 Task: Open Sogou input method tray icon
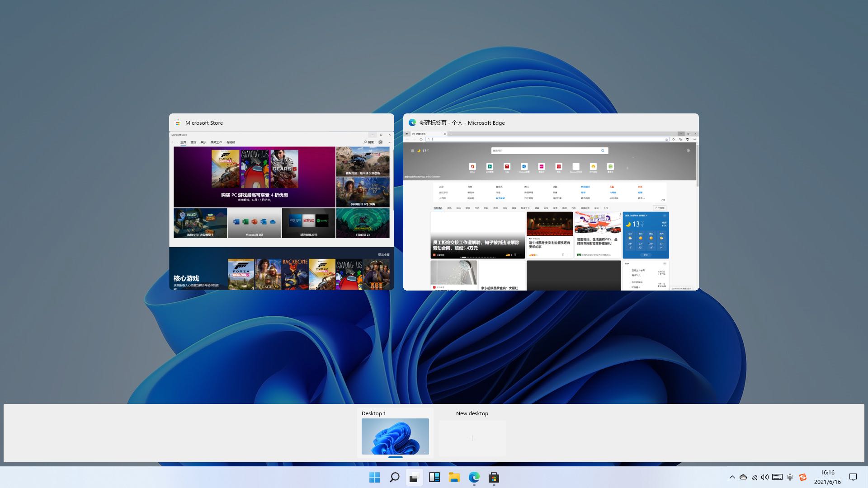pyautogui.click(x=803, y=477)
